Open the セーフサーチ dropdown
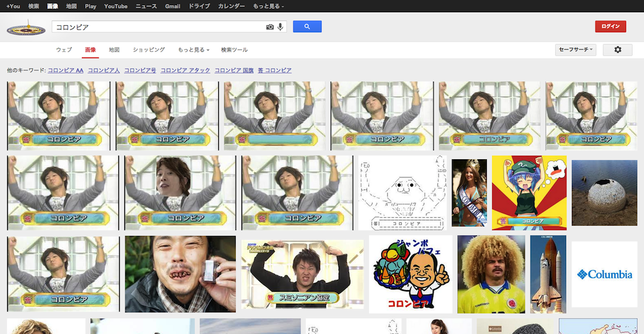Viewport: 644px width, 334px height. tap(576, 50)
